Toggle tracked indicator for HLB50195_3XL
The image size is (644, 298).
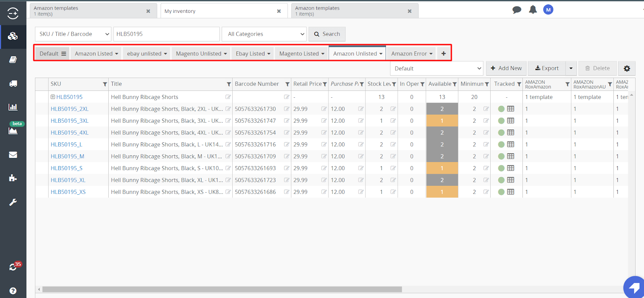[501, 121]
